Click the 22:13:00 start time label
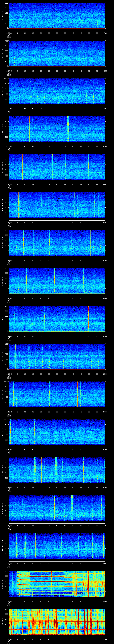This screenshot has height=644, width=114. [9, 298]
